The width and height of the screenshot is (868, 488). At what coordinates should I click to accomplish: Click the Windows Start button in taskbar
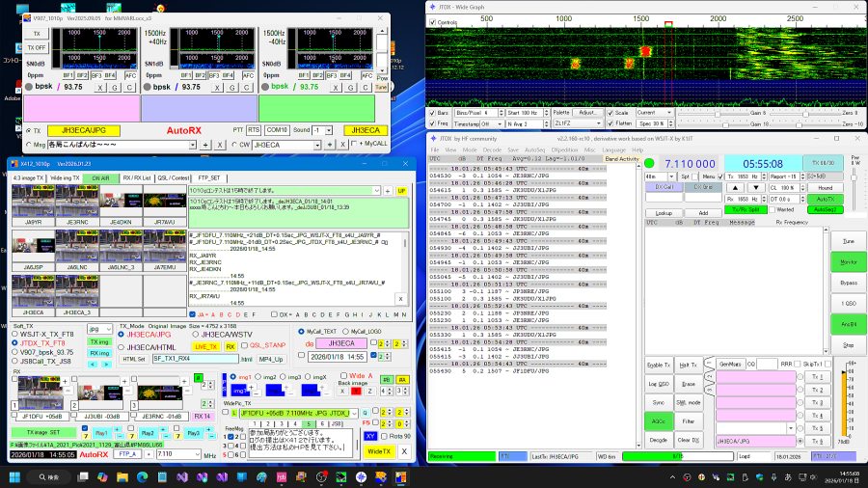tap(16, 477)
